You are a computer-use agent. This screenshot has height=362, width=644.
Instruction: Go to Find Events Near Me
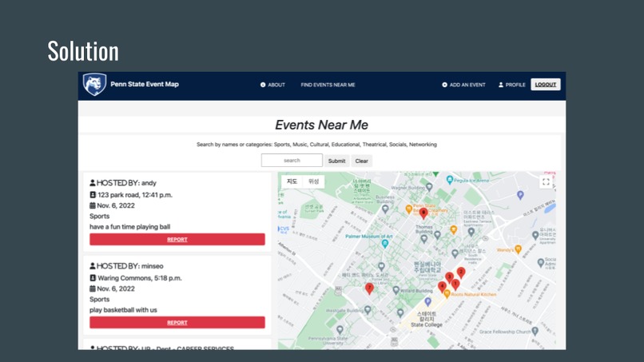(x=328, y=85)
